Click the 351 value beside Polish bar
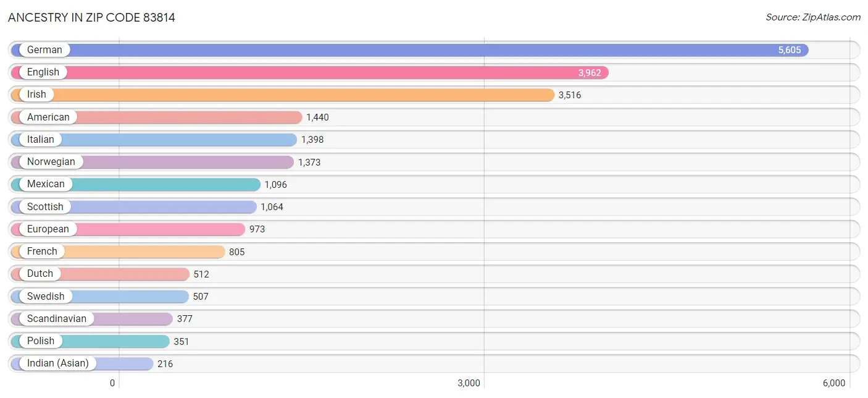 182,342
